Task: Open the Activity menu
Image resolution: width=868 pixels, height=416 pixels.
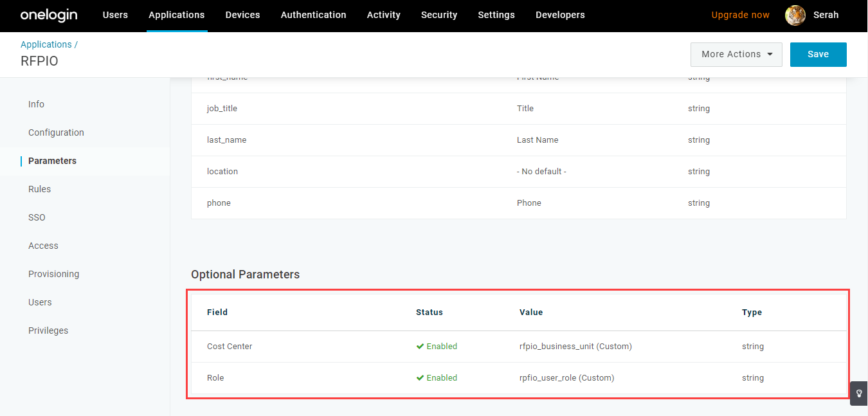Action: [384, 15]
